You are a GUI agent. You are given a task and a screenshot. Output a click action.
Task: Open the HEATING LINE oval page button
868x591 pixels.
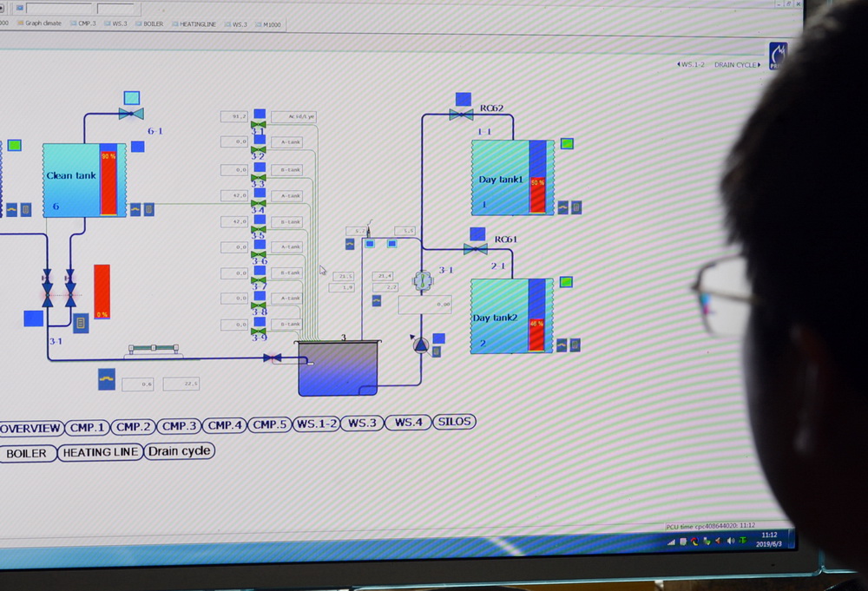click(100, 453)
